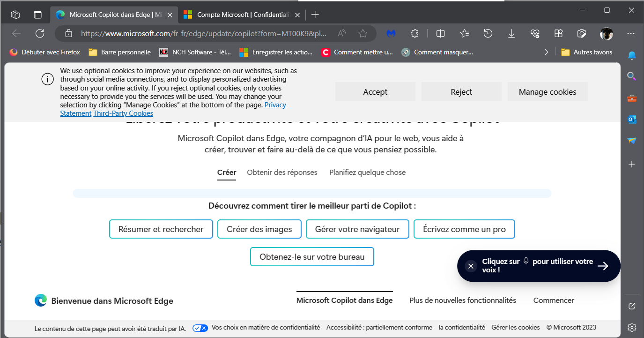Select the Planifiez quelque chose tab
The height and width of the screenshot is (338, 644).
(367, 173)
